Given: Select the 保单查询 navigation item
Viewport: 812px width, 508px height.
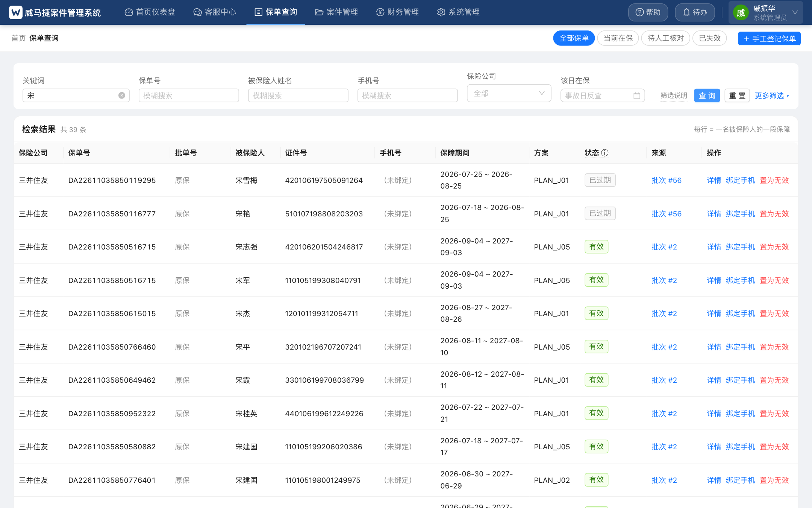Looking at the screenshot, I should point(276,12).
